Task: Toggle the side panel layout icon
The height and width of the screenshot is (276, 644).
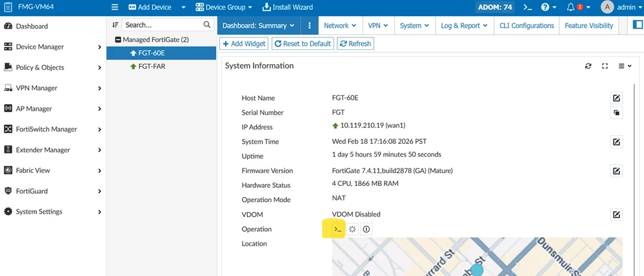Action: pyautogui.click(x=637, y=25)
